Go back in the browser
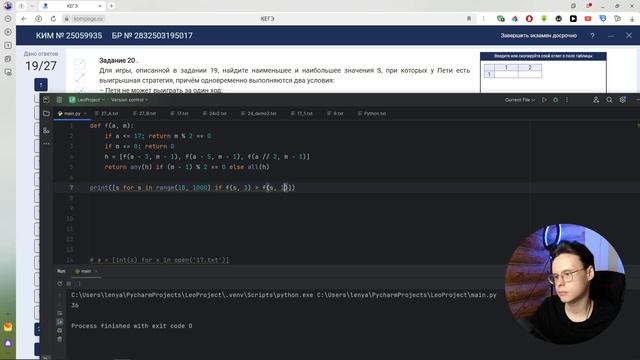The height and width of the screenshot is (360, 640). click(x=24, y=19)
